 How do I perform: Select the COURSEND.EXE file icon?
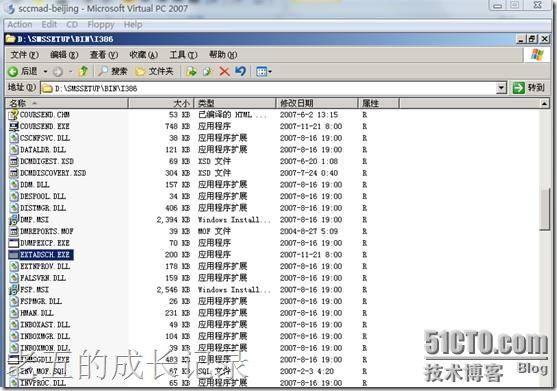[13, 127]
